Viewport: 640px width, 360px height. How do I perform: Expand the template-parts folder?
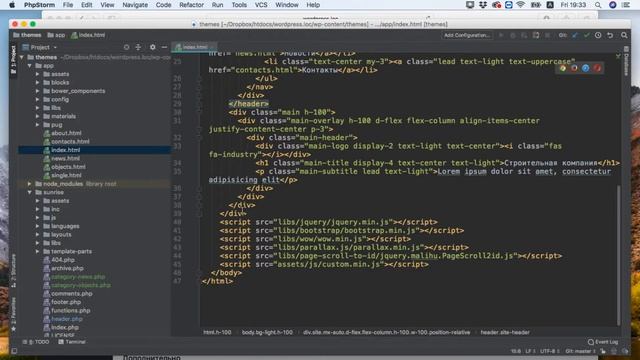[38, 251]
